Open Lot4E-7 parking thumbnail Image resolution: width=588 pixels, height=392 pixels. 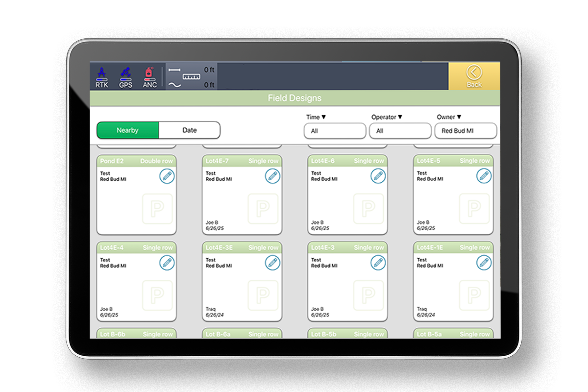point(263,209)
